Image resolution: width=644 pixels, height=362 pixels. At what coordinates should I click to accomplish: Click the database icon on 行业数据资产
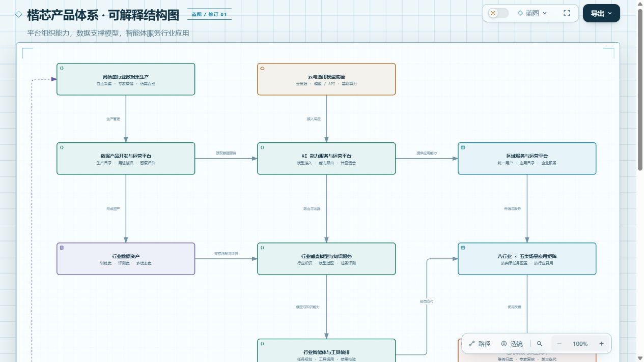[x=62, y=248]
